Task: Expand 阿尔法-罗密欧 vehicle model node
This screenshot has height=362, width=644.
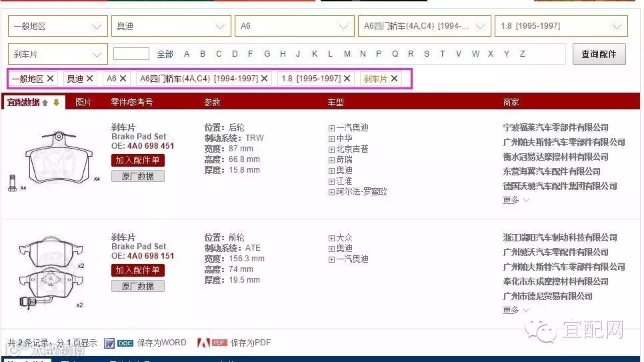Action: 331,192
